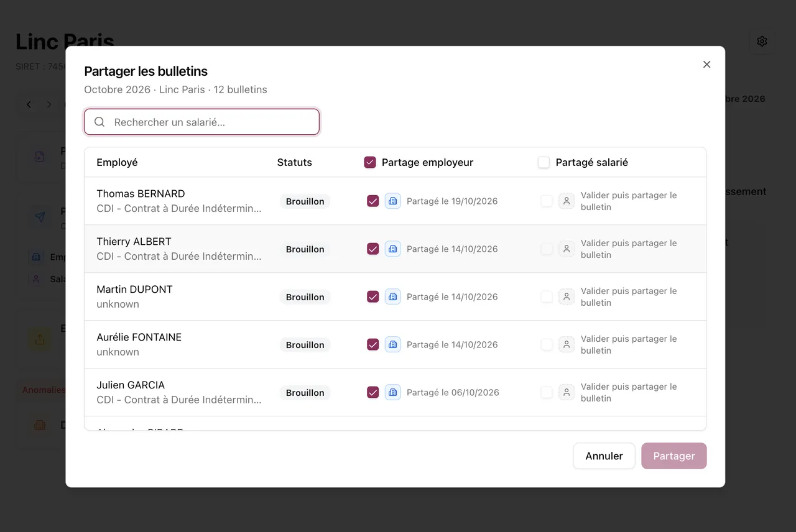Click the search magnifier icon
Image resolution: width=796 pixels, height=532 pixels.
[99, 122]
